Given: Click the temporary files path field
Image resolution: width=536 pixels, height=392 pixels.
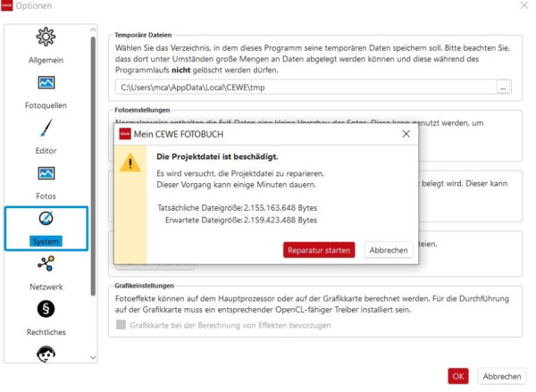Looking at the screenshot, I should [306, 88].
